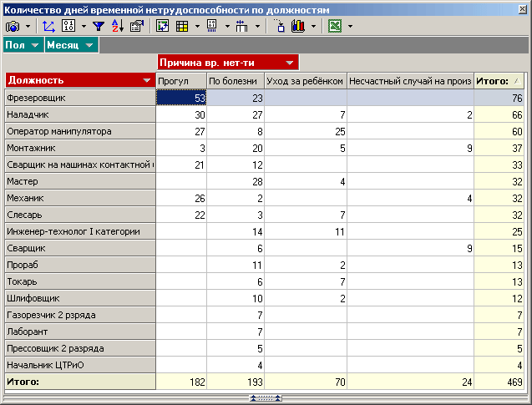Open dropdown next to dotted rows icon
This screenshot has width=532, height=405.
coord(227,26)
